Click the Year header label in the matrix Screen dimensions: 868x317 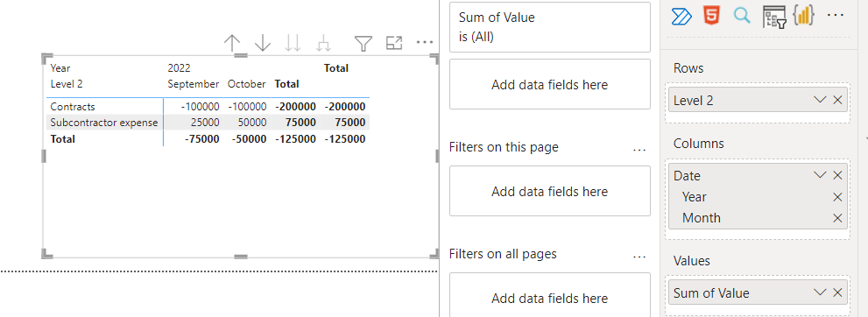tap(60, 68)
